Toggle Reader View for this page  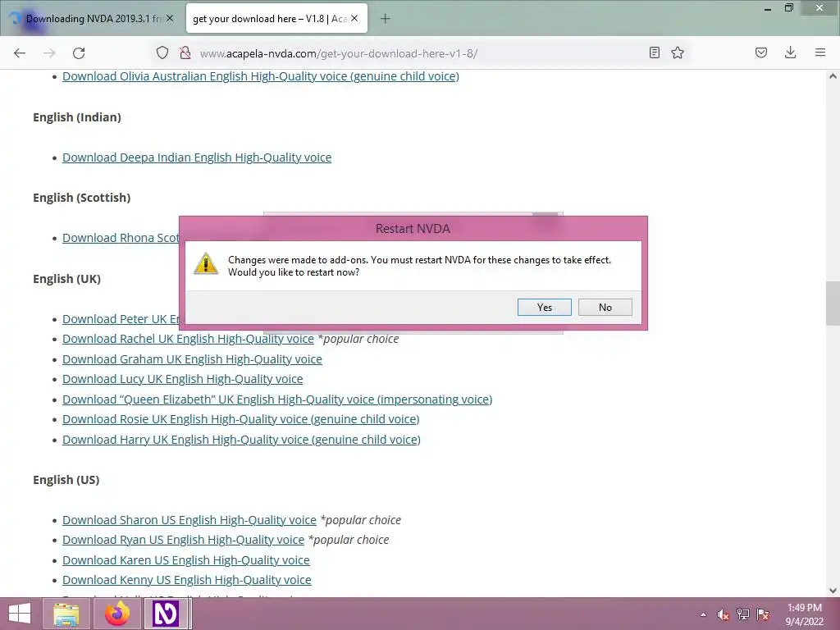click(654, 52)
